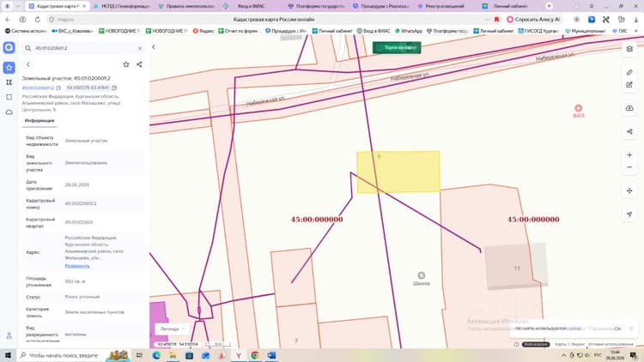Switch to the Вход в ФИАС browser tab

(251, 6)
